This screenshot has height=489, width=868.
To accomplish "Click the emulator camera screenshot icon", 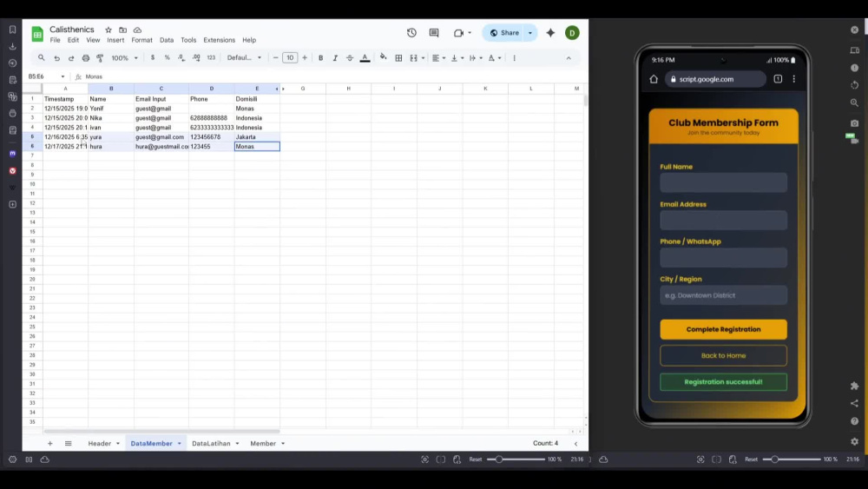I will [x=855, y=123].
